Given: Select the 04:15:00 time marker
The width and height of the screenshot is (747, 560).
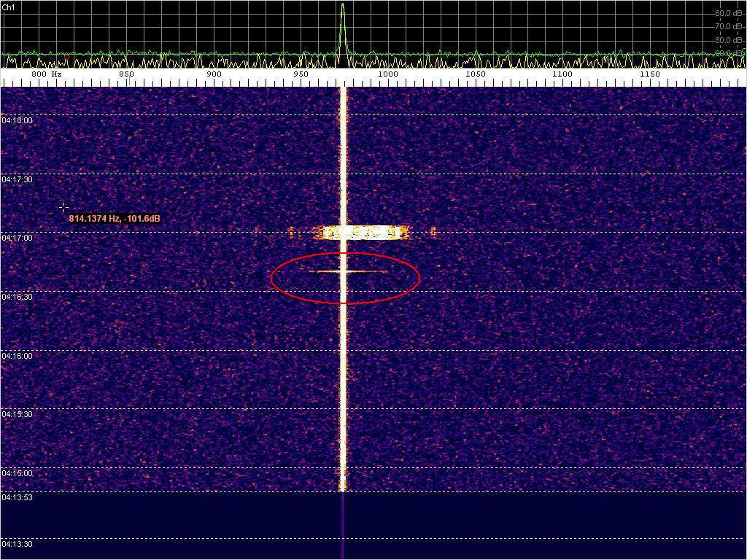Looking at the screenshot, I should (x=18, y=473).
